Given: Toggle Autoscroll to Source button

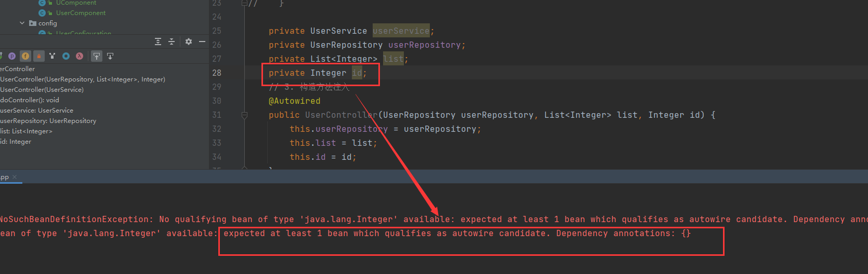Looking at the screenshot, I should pos(97,56).
